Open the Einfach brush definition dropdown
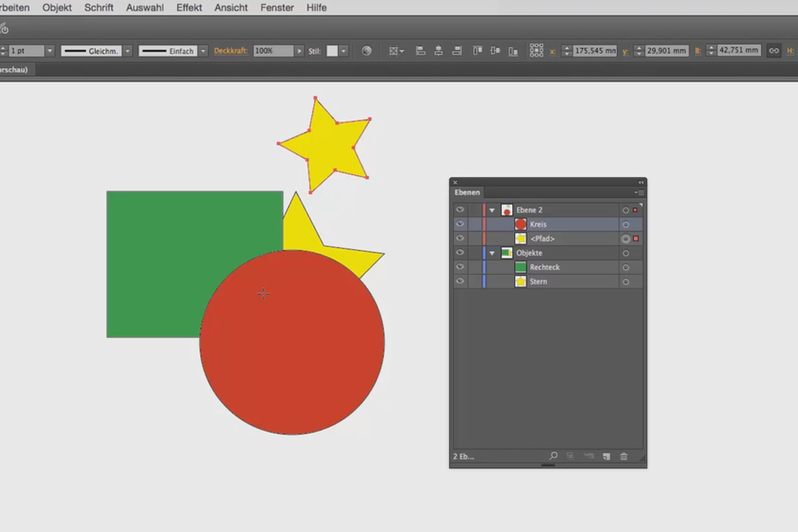Viewport: 798px width, 532px height. pyautogui.click(x=203, y=51)
